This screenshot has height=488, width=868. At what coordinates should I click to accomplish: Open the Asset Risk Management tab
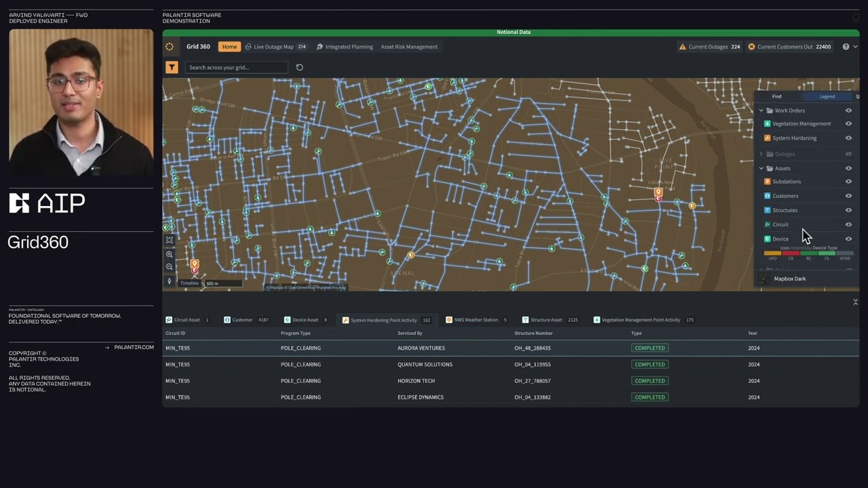(409, 47)
